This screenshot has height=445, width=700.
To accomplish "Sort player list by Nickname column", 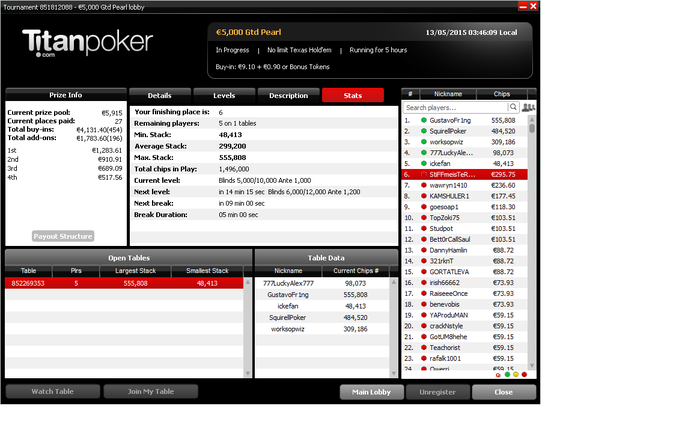I will [x=448, y=94].
